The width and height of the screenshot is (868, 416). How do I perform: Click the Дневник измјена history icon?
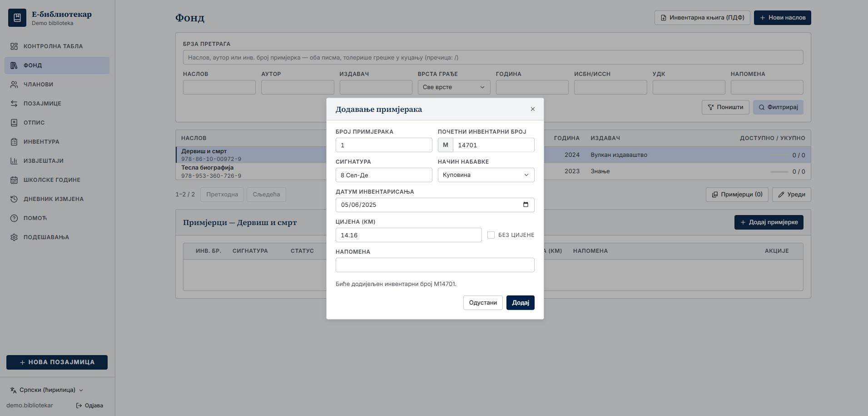[x=14, y=199]
